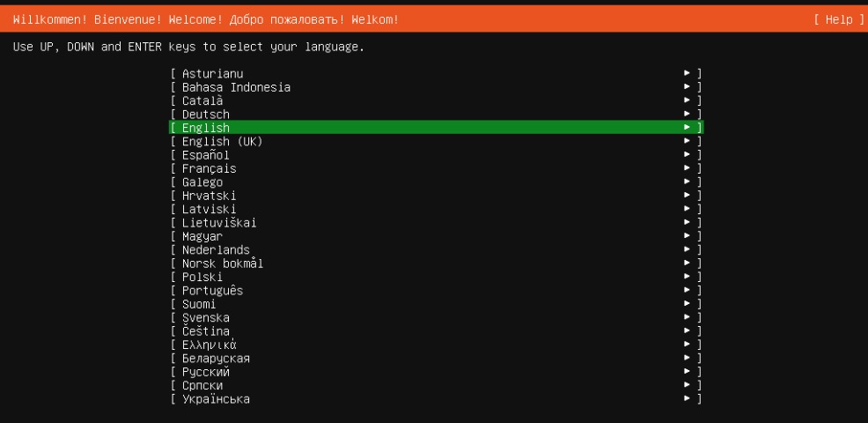
Task: Choose Português language entry
Action: click(x=437, y=291)
